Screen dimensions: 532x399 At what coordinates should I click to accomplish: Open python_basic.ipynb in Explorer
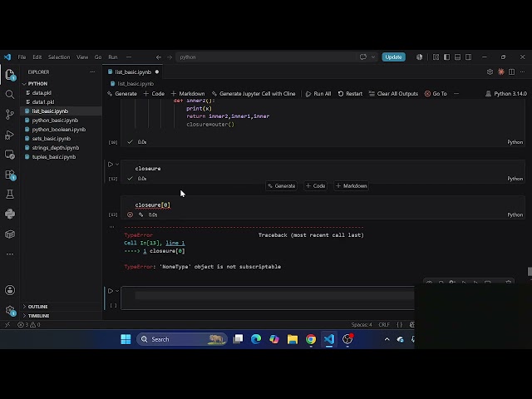pos(55,120)
